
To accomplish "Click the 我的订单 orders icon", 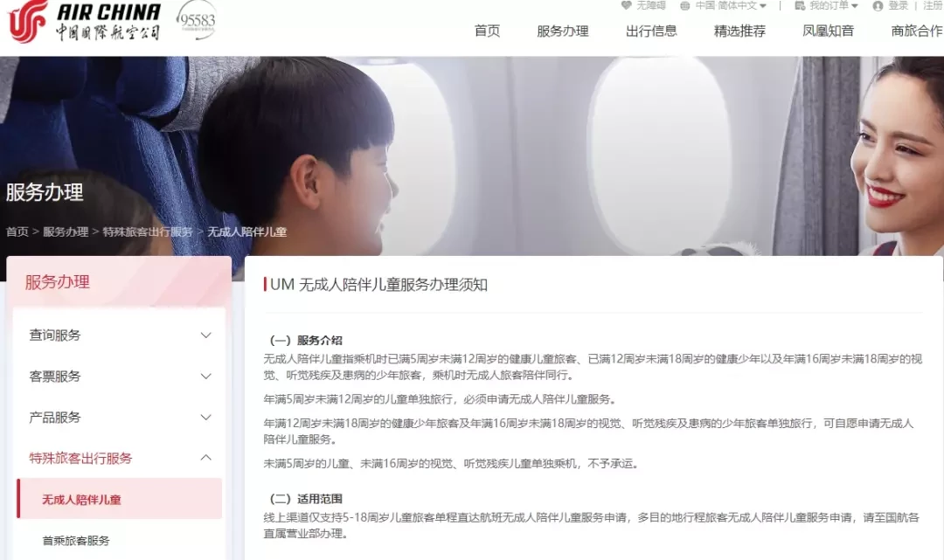I will coord(800,5).
